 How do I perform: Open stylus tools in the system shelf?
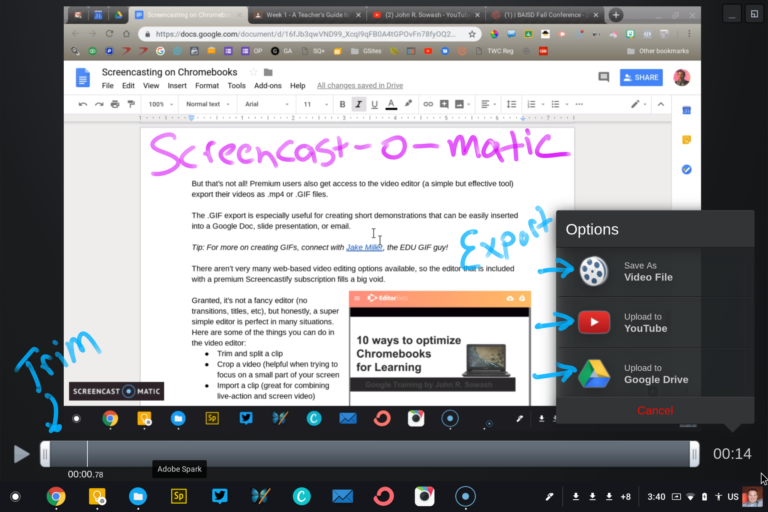coord(550,497)
